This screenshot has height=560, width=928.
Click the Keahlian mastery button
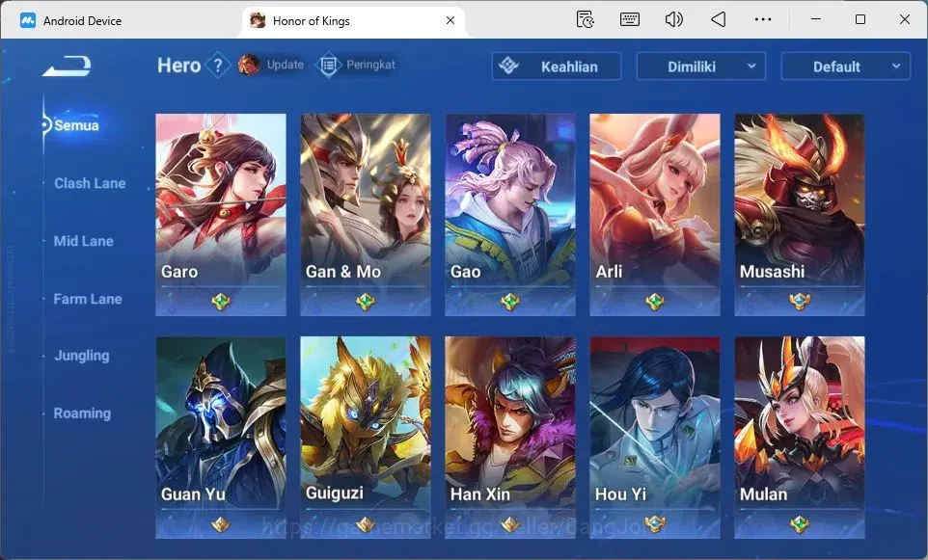coord(557,67)
